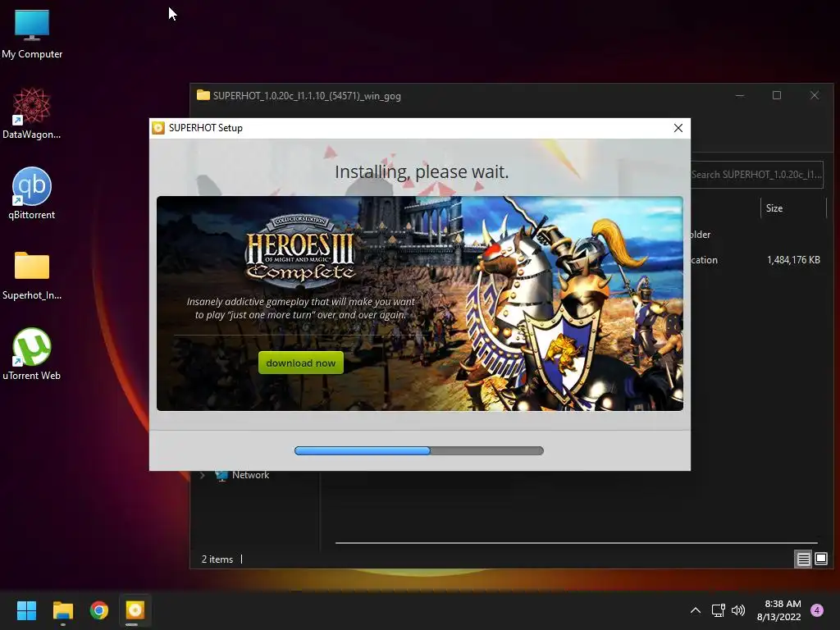Select the SUPERHOT installer taskbar icon
Viewport: 840px width, 630px height.
135,610
